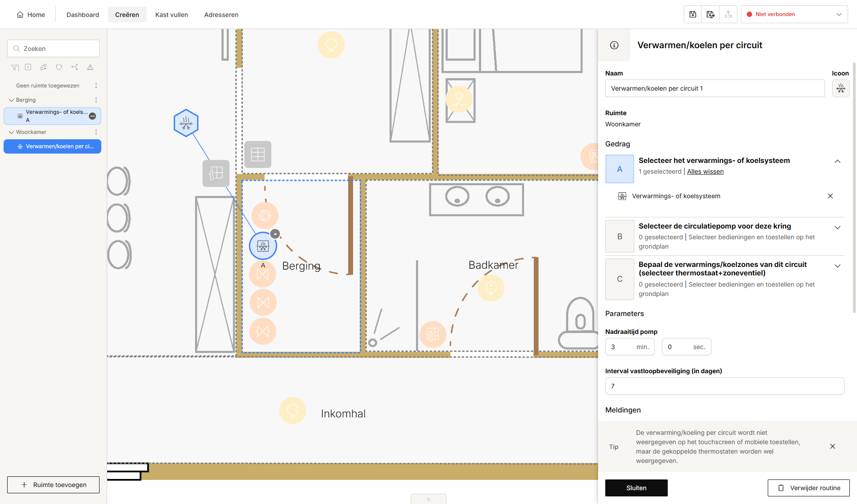Click the filter funnel icon under search
This screenshot has height=504, width=857.
pos(15,67)
